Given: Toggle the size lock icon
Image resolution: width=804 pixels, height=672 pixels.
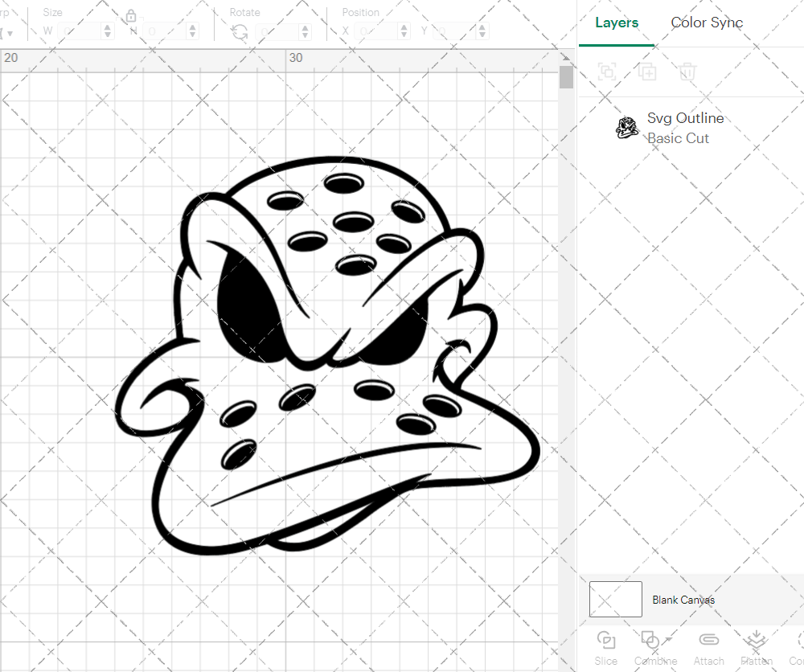Looking at the screenshot, I should [131, 16].
